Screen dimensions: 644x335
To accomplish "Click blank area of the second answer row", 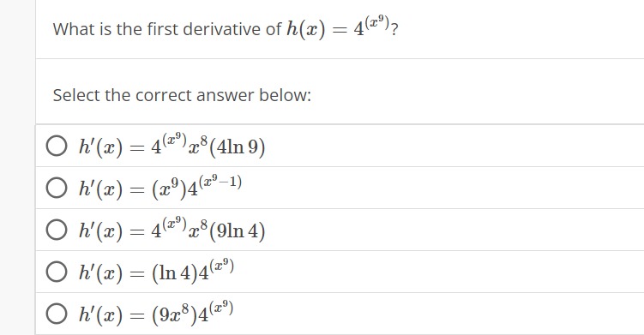I will point(452,188).
